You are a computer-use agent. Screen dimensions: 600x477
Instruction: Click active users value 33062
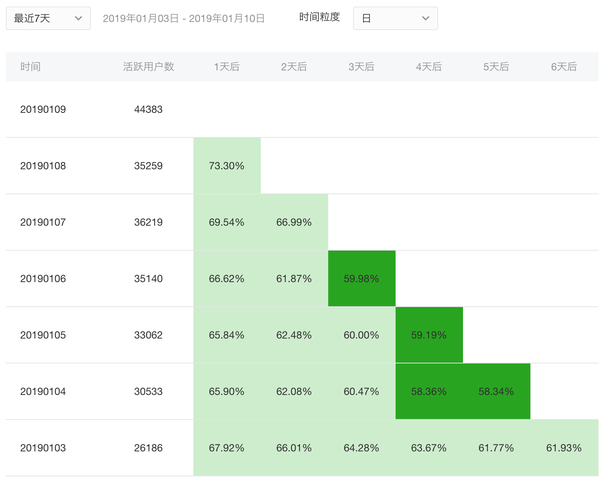(148, 335)
